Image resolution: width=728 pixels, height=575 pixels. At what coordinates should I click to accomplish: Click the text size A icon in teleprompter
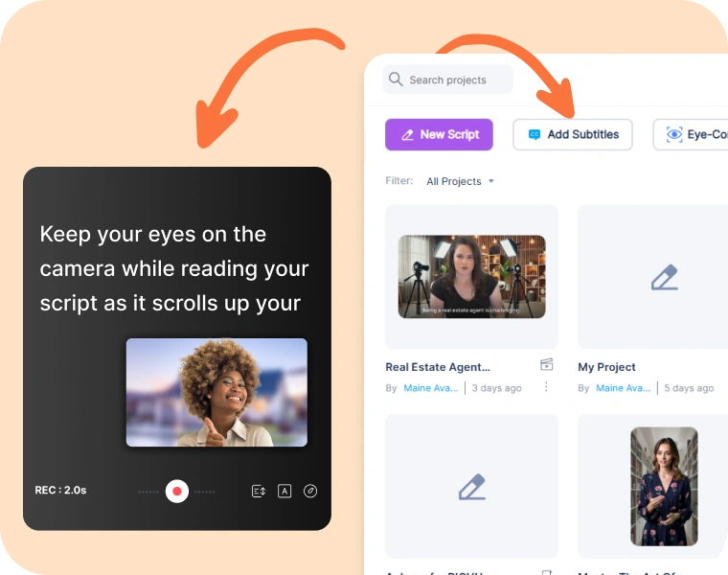284,491
